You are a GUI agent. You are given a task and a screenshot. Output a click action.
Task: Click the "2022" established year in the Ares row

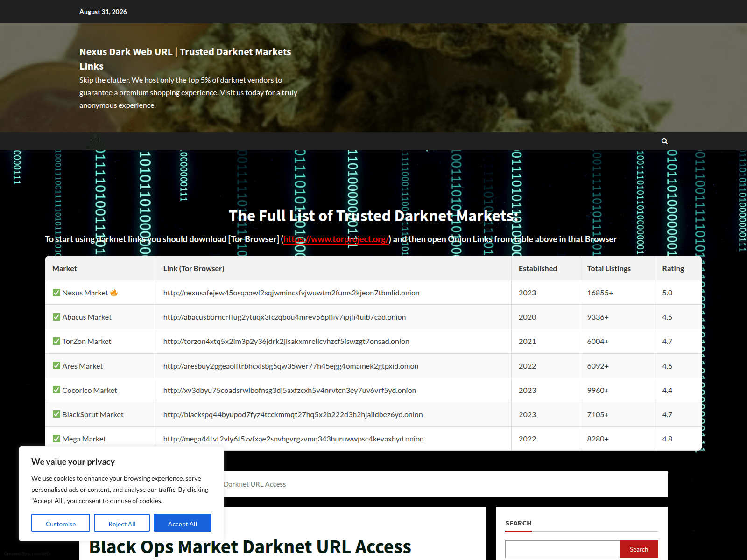click(x=527, y=366)
